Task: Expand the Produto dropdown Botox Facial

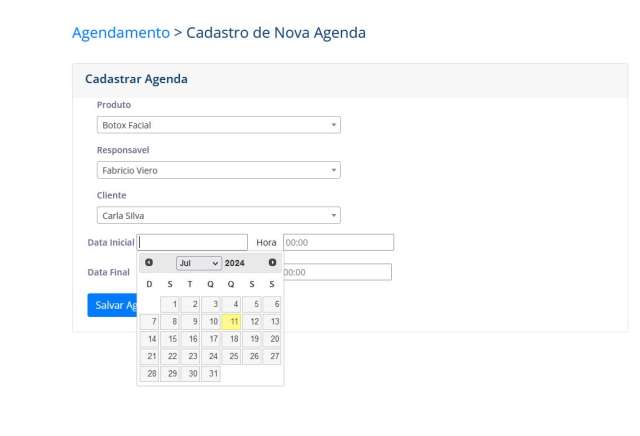Action: pyautogui.click(x=218, y=125)
